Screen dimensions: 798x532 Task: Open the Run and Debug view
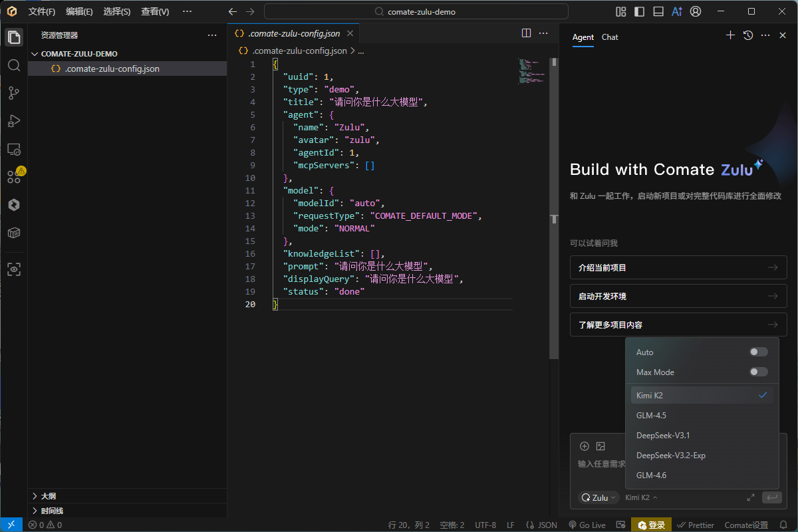tap(14, 121)
